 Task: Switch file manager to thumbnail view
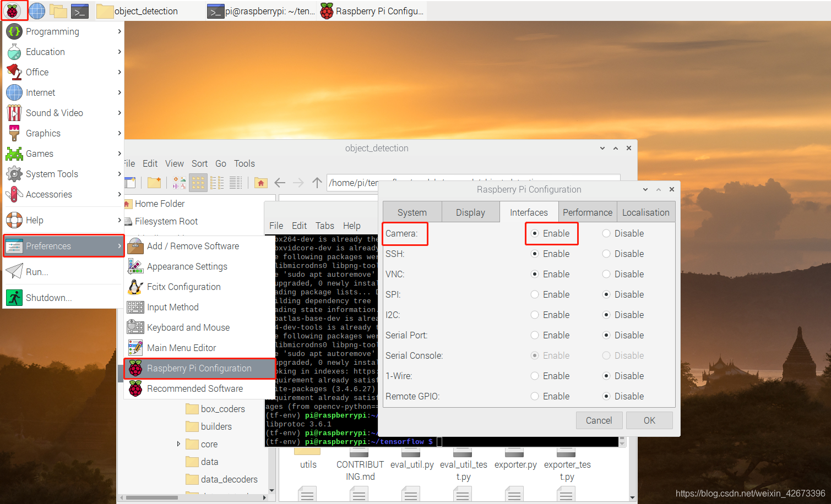click(180, 183)
